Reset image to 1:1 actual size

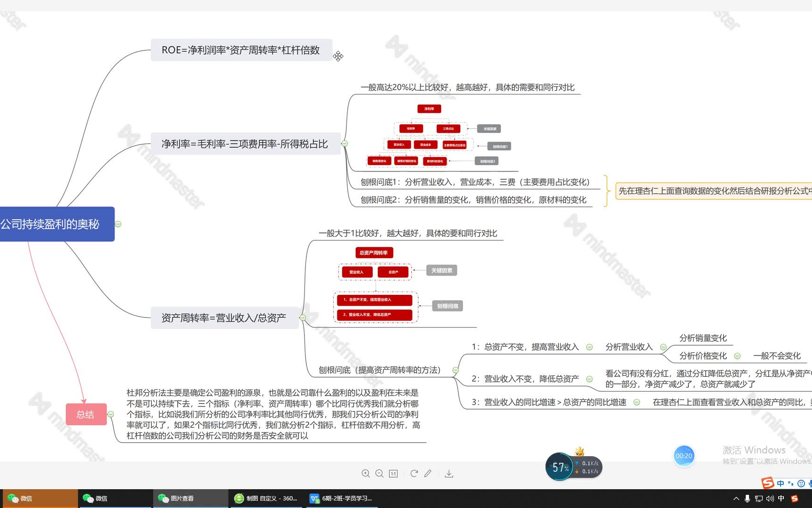tap(393, 474)
